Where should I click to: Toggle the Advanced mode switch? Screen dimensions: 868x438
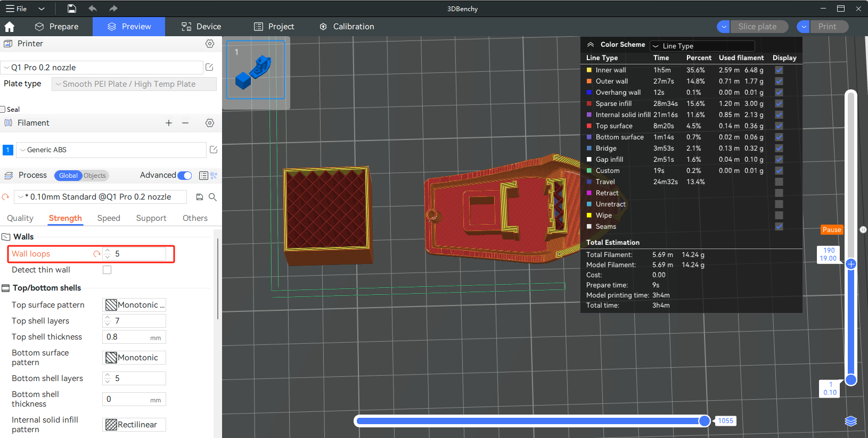click(x=185, y=176)
